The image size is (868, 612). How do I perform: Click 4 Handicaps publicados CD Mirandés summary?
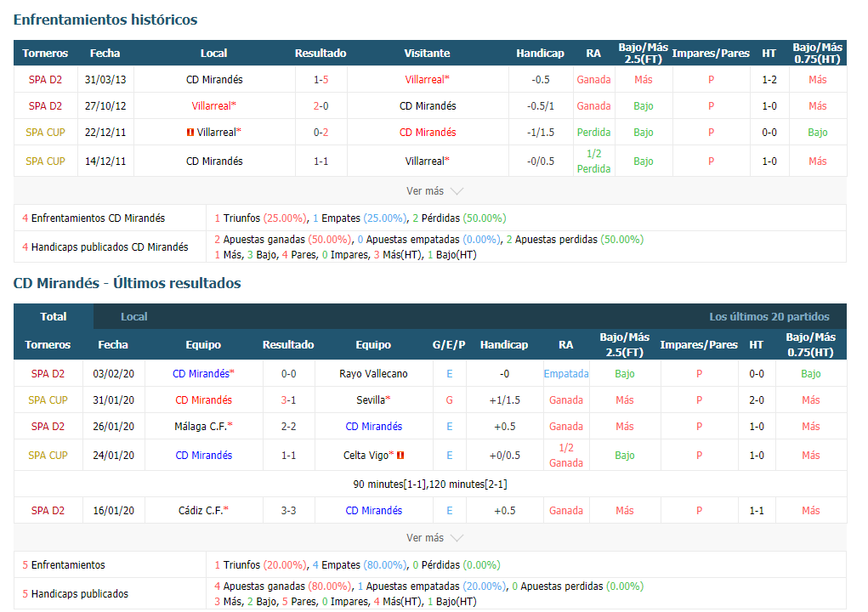(105, 246)
